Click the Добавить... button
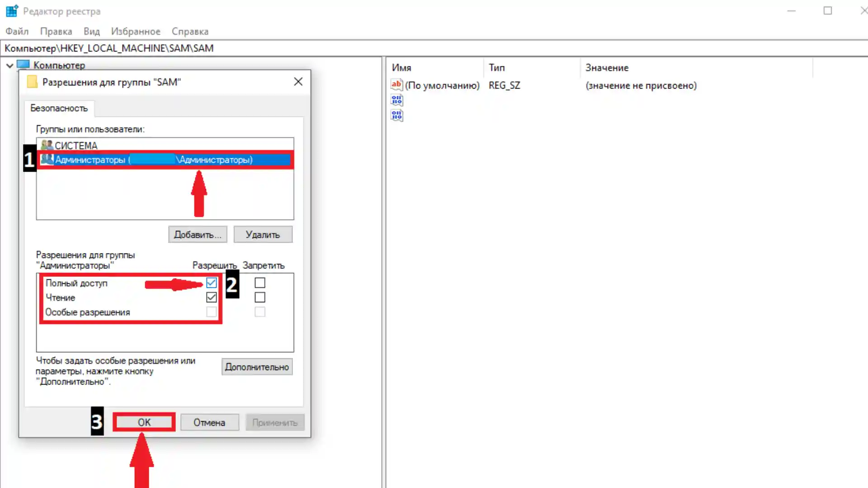 [198, 235]
